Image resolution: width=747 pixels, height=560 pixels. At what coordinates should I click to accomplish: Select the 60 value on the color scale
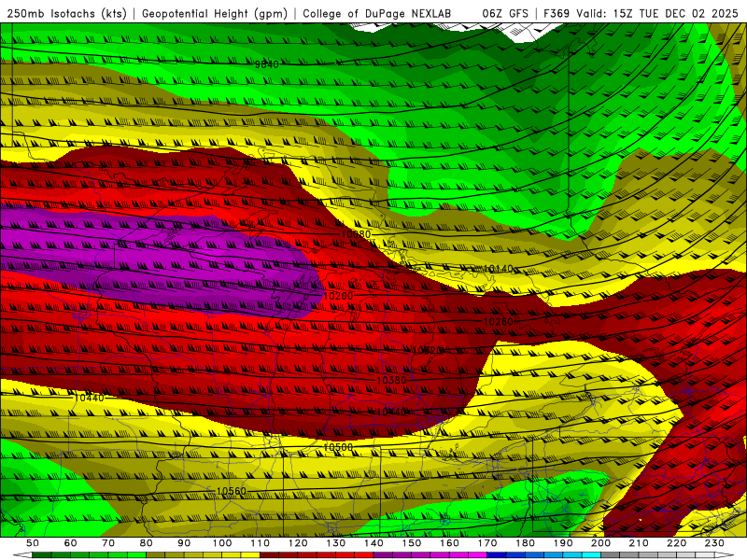tap(70, 543)
